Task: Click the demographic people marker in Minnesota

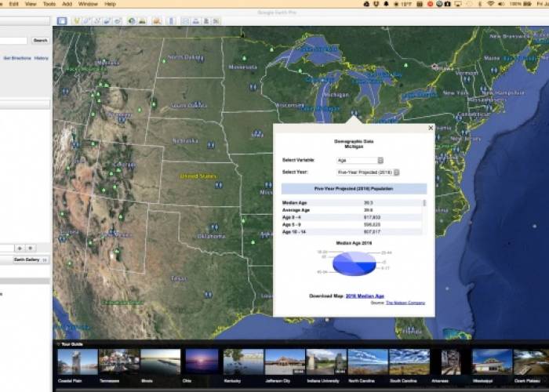Action: point(253,86)
